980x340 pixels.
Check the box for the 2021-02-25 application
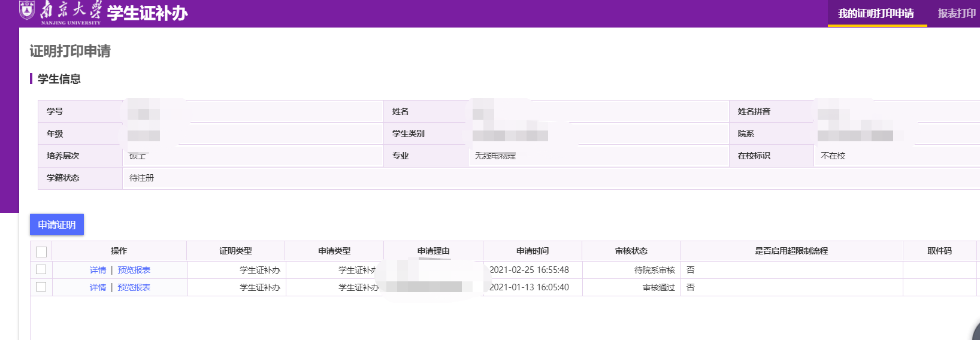41,270
